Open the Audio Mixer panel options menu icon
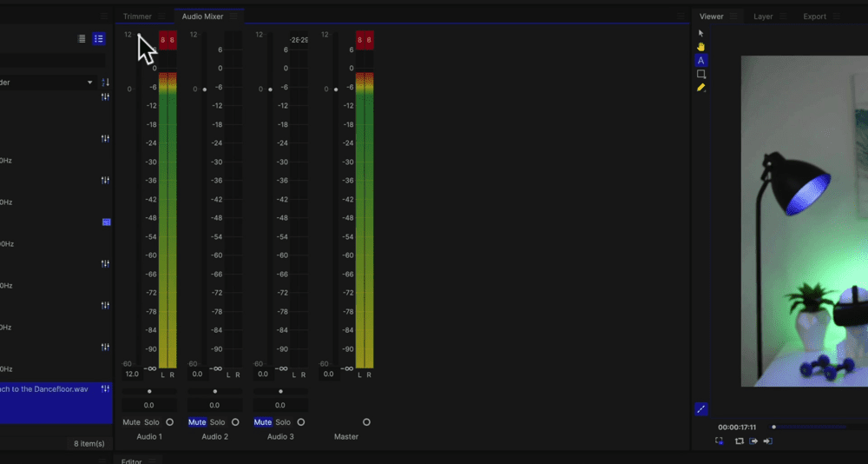868x464 pixels. click(233, 17)
